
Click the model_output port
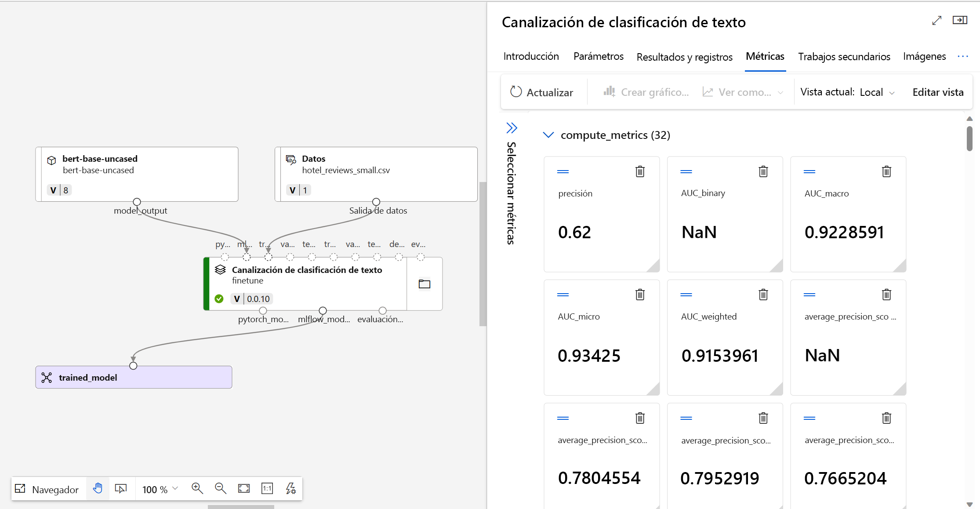point(137,202)
